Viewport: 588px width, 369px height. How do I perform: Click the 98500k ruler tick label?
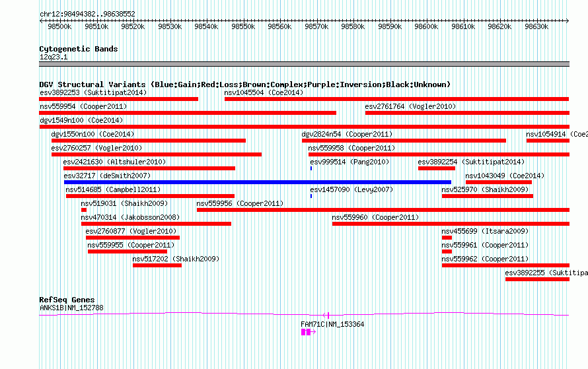59,26
